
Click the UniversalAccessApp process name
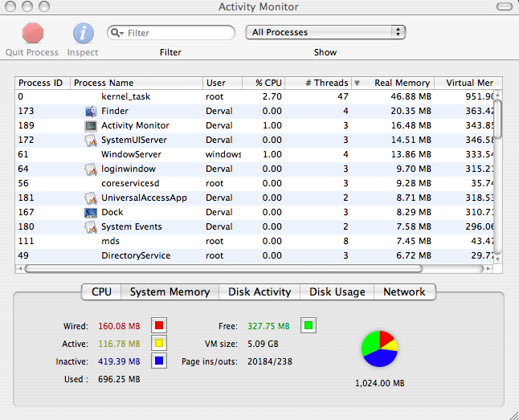click(144, 198)
